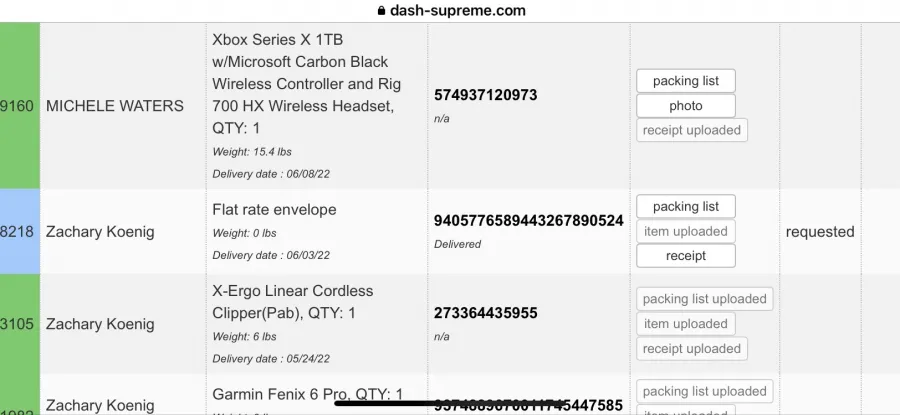This screenshot has width=900, height=415.
Task: Open the receipt button for order 8218
Action: click(x=685, y=256)
